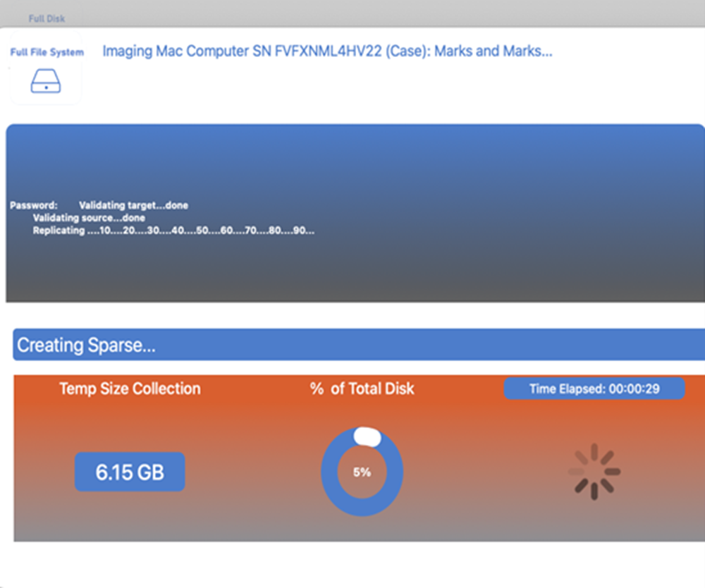705x588 pixels.
Task: Select the 5% label inside the ring
Action: tap(362, 472)
